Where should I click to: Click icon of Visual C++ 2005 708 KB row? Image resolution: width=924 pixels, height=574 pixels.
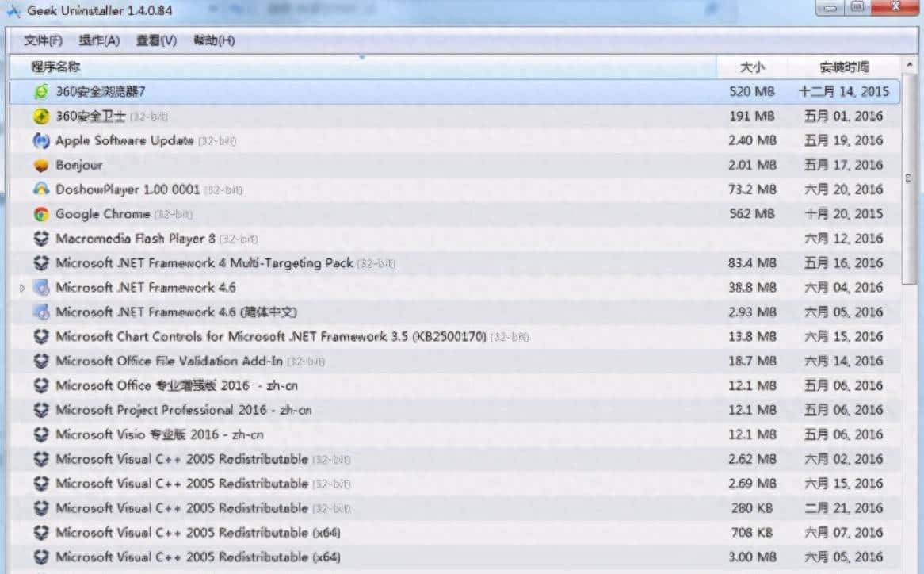(x=40, y=533)
